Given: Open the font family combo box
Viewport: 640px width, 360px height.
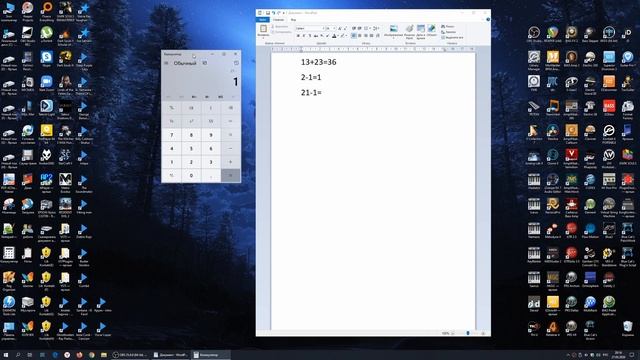Looking at the screenshot, I should [x=310, y=28].
